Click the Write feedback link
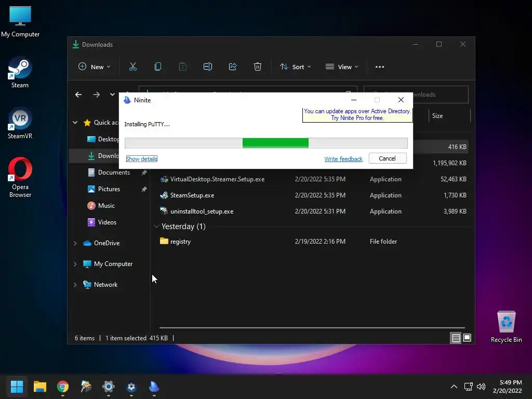The width and height of the screenshot is (532, 399). 343,159
